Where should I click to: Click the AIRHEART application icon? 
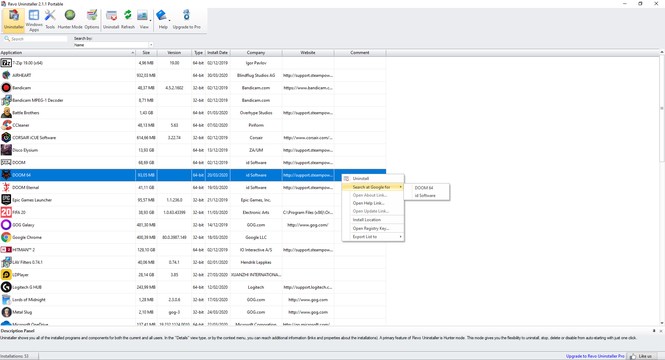click(6, 75)
